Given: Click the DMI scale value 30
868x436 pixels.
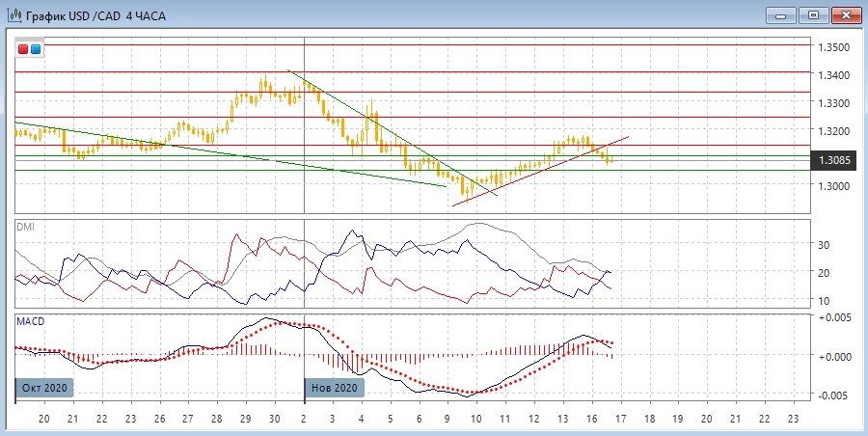Looking at the screenshot, I should pos(825,245).
